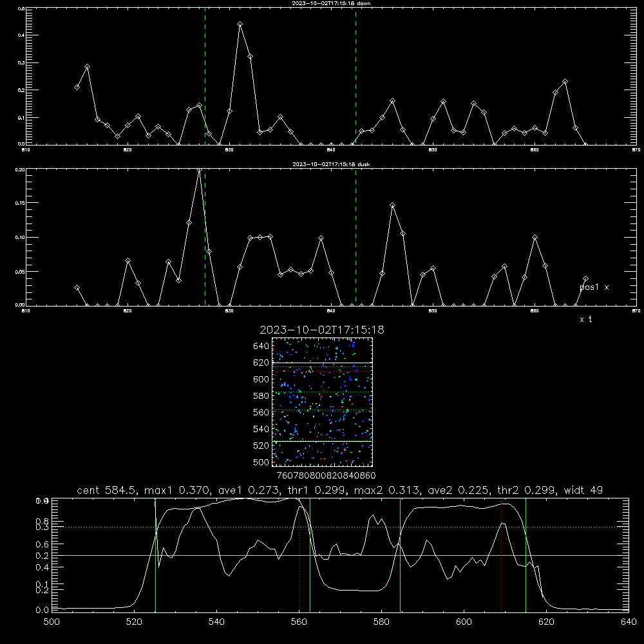This screenshot has height=644, width=644.
Task: Click the middle plot title ending in "dusk"
Action: coord(331,164)
